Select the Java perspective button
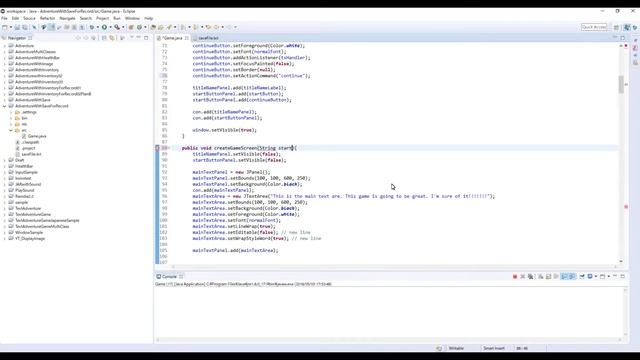This screenshot has width=640, height=360. [627, 27]
